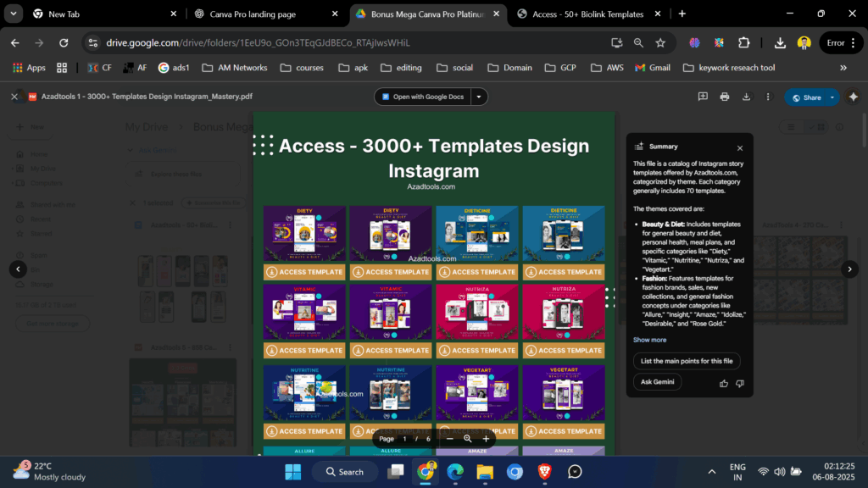
Task: Close the Summary panel
Action: [x=740, y=147]
